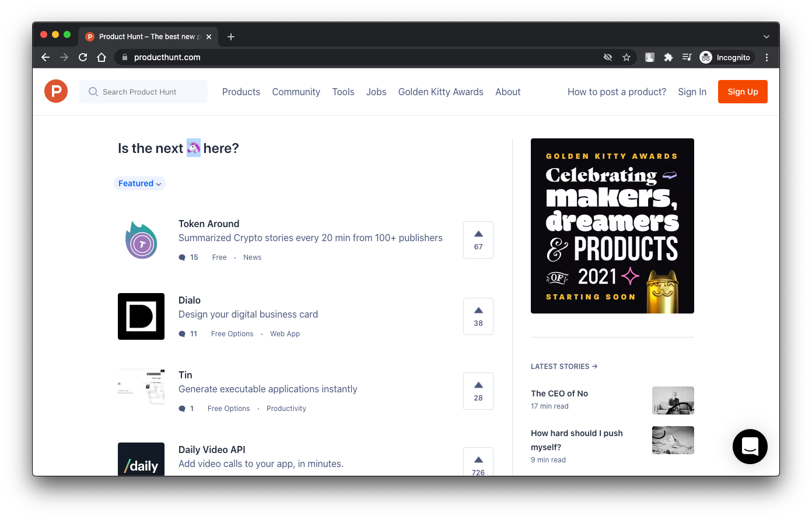Open the Chrome three-dot menu
812x519 pixels.
click(766, 57)
